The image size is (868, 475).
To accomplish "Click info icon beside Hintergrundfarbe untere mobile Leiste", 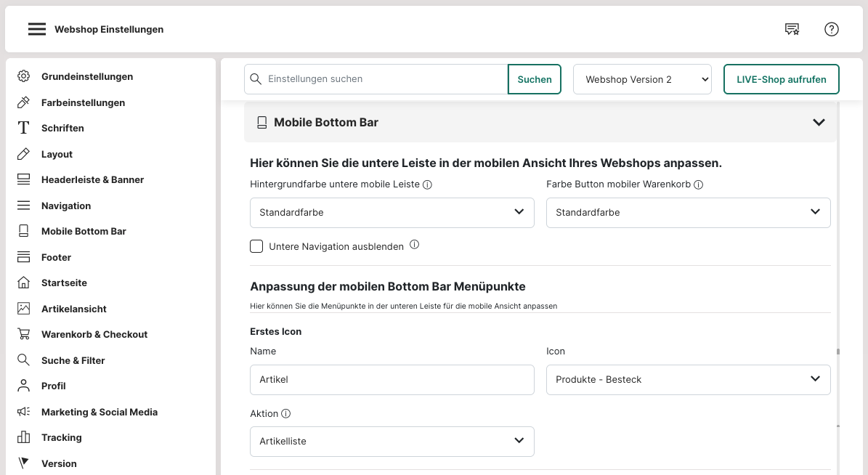I will point(427,184).
